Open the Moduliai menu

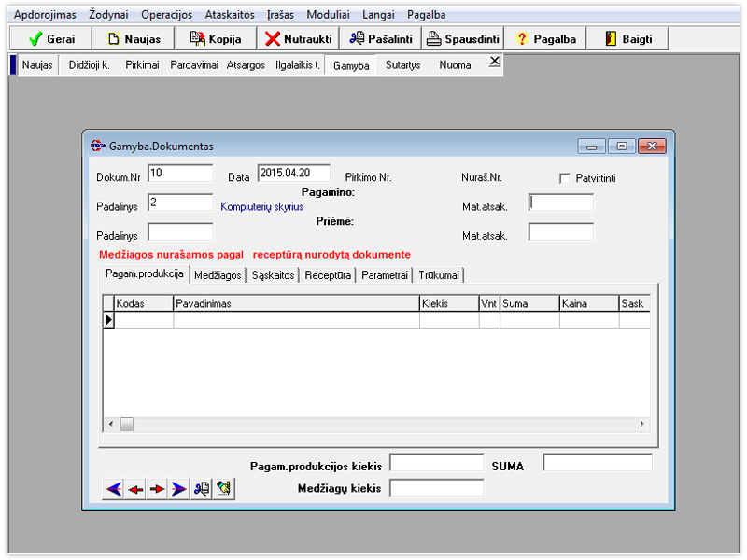pyautogui.click(x=328, y=15)
